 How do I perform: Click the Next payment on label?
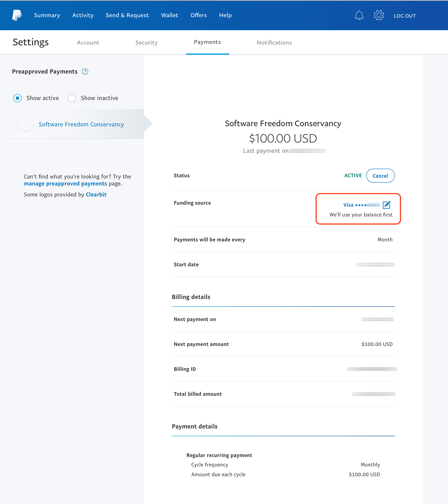(195, 319)
